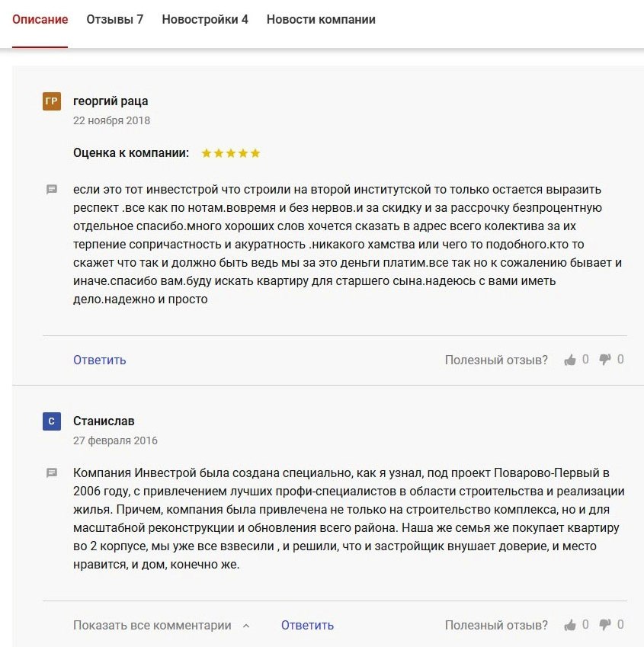Toggle Показать все комментарии
Viewport: 644px width, 647px height.
point(152,625)
